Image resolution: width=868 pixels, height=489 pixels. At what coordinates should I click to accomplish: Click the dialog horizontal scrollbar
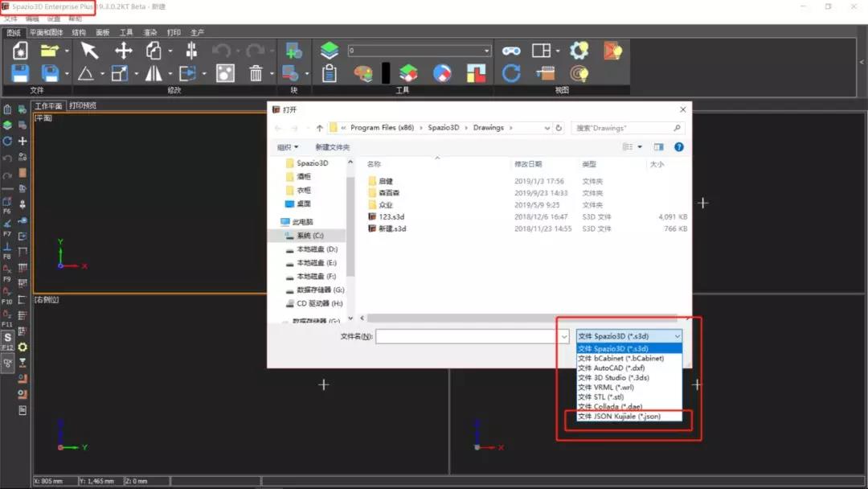(x=522, y=318)
